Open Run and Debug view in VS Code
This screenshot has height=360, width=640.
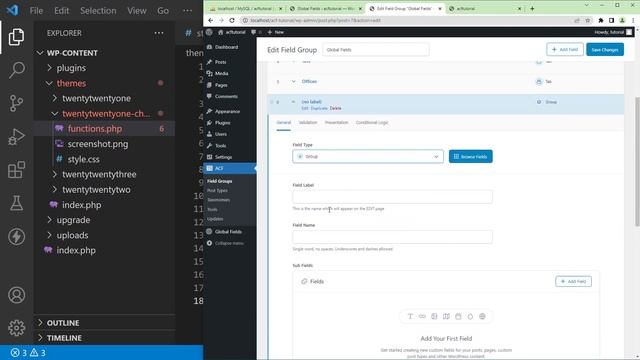click(x=16, y=137)
